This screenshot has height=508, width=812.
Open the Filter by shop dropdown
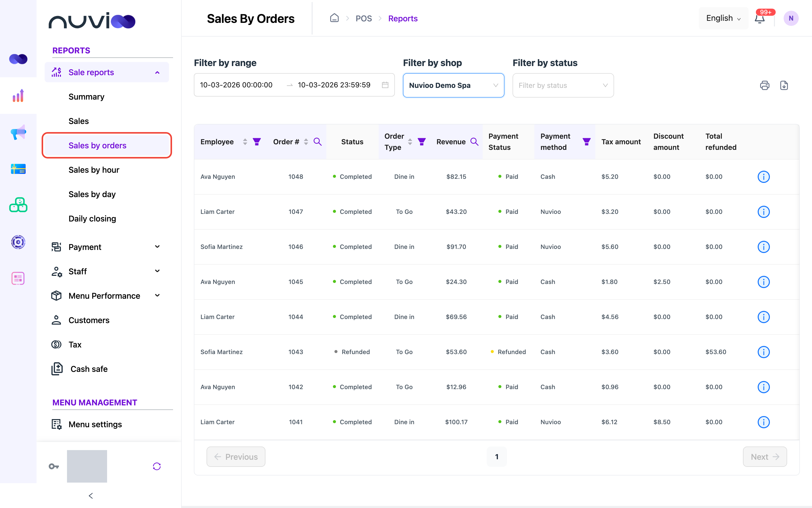(x=453, y=85)
